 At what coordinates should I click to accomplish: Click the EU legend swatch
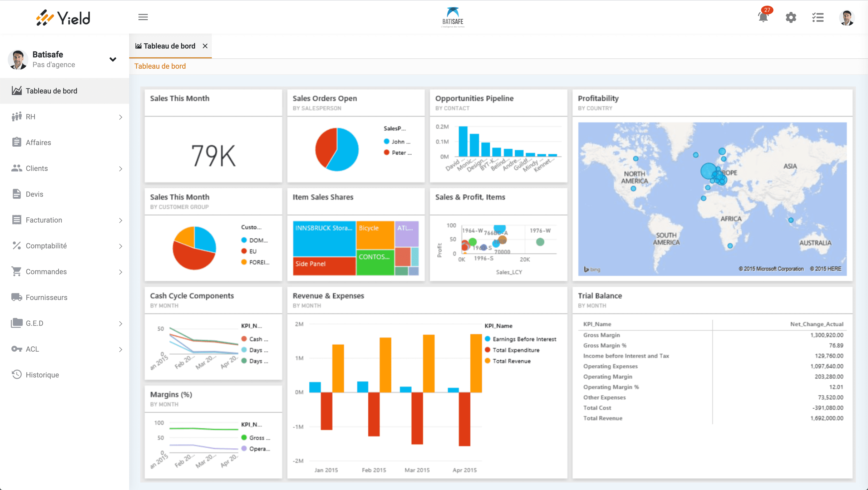[x=244, y=251]
